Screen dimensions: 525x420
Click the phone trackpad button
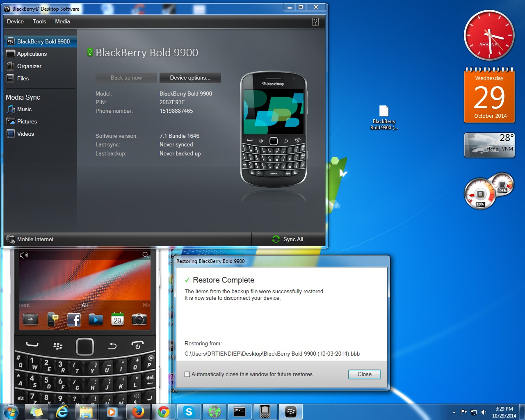pos(85,347)
